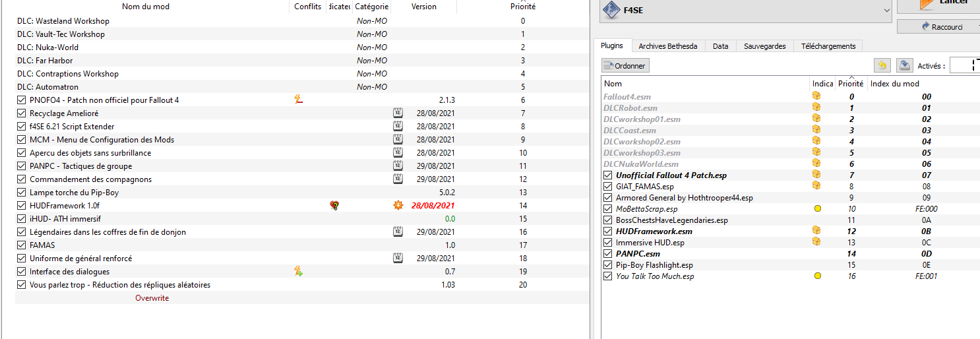Click the restore backup yellow arrow icon

[x=882, y=65]
